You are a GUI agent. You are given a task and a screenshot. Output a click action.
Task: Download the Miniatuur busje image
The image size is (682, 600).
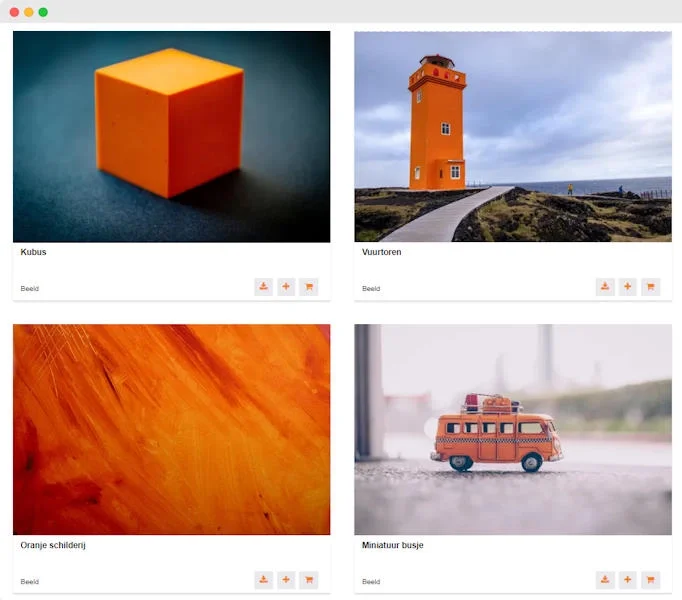point(605,580)
